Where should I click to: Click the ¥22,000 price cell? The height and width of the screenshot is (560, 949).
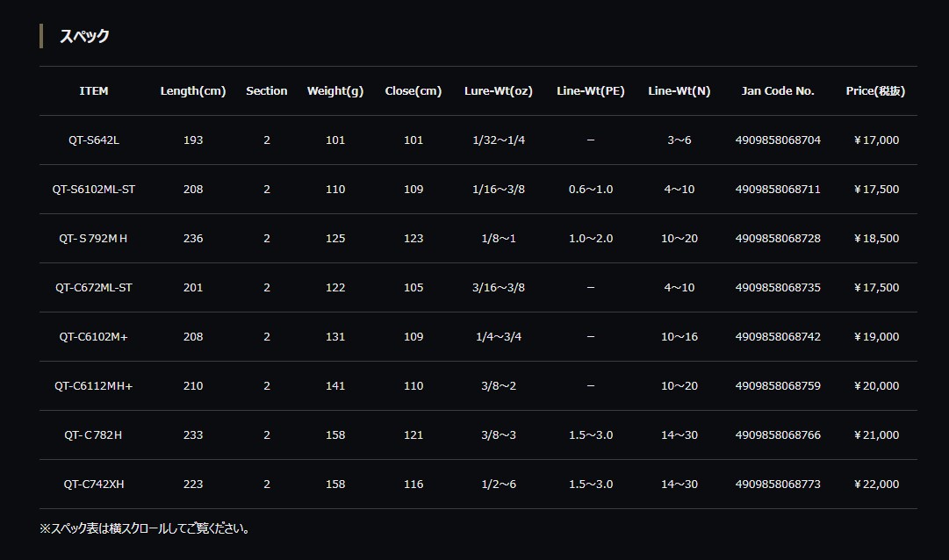875,485
